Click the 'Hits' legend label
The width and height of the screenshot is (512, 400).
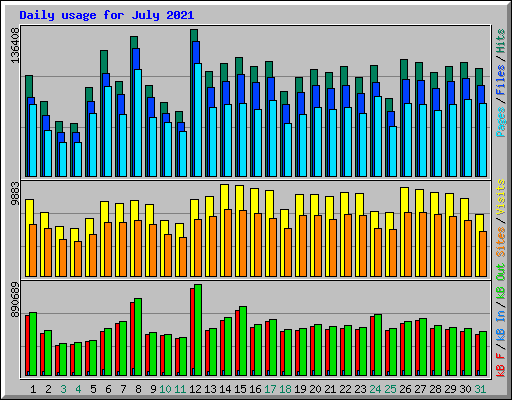[501, 41]
